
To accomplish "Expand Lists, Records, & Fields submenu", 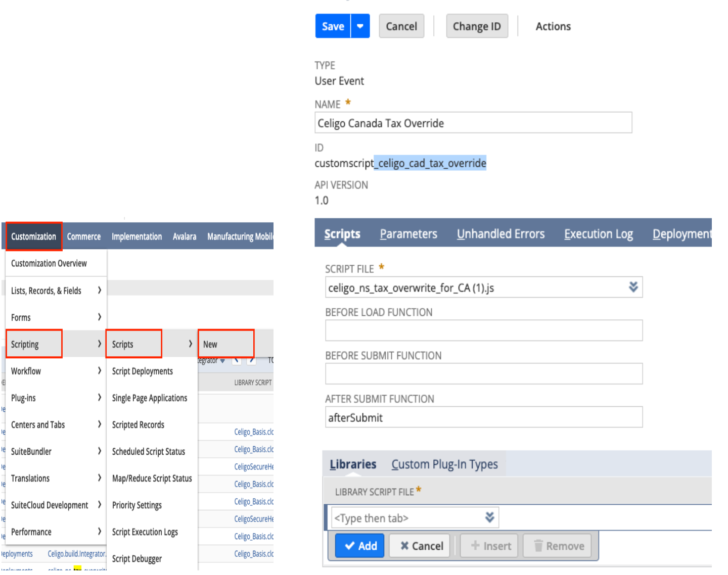I will (56, 291).
